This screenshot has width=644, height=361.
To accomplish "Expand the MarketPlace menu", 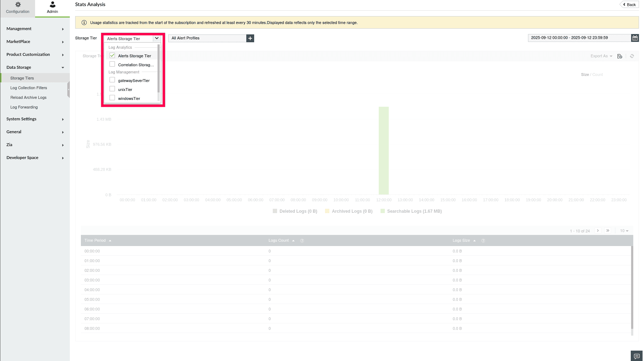I will tap(35, 42).
